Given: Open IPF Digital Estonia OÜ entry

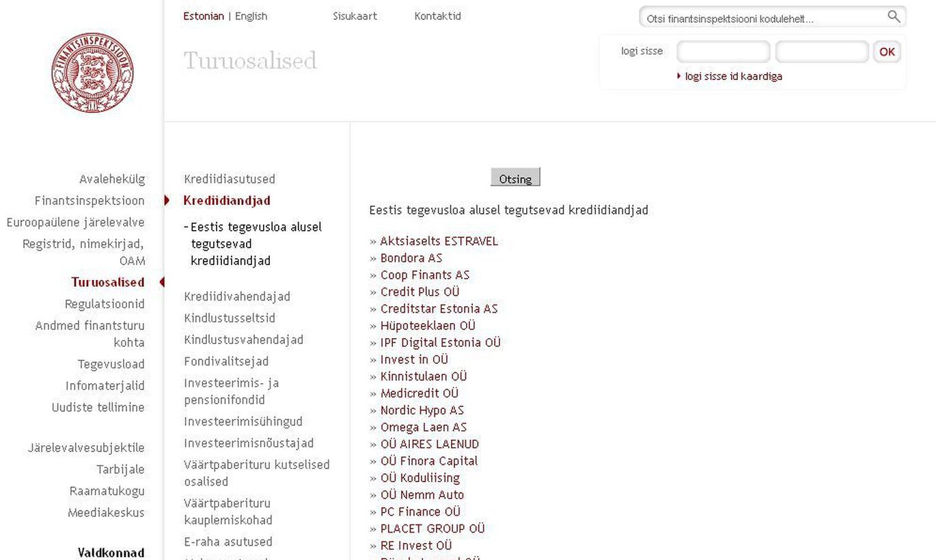Looking at the screenshot, I should click(441, 343).
